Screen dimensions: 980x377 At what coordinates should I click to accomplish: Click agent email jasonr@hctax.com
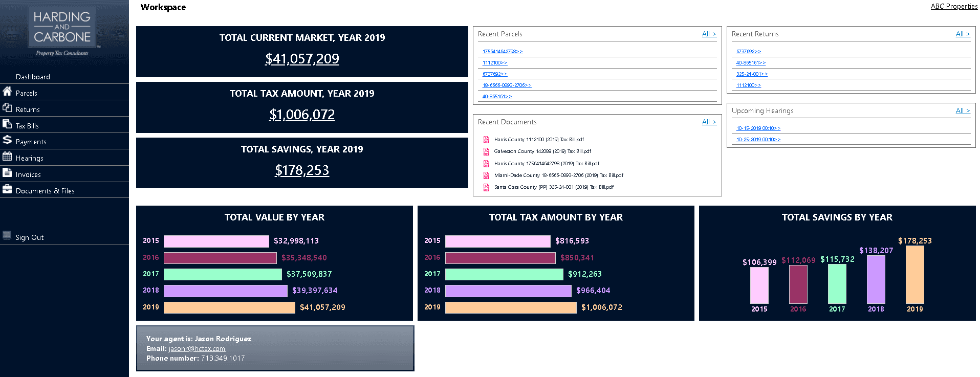click(197, 349)
